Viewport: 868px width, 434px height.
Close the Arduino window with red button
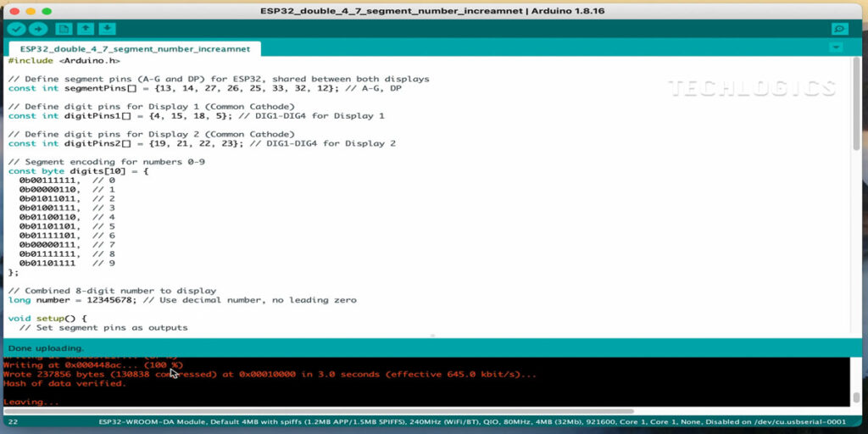tap(14, 11)
